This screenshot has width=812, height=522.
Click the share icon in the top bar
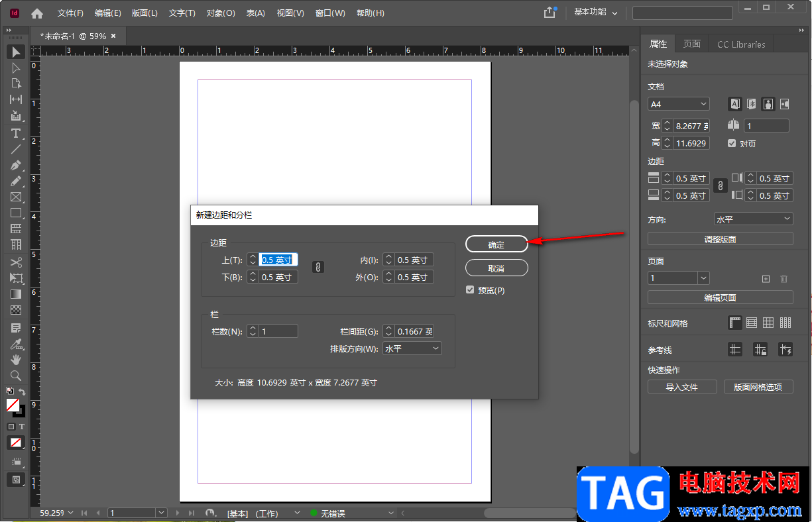[550, 13]
